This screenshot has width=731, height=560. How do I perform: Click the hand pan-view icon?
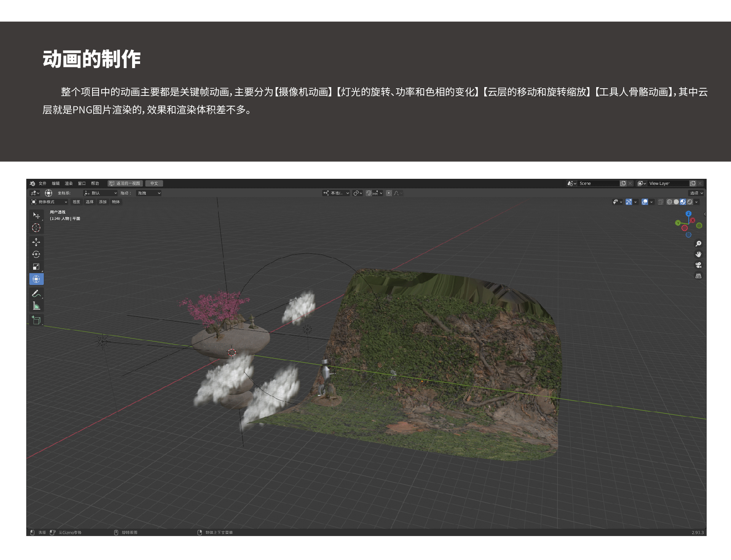[x=698, y=254]
